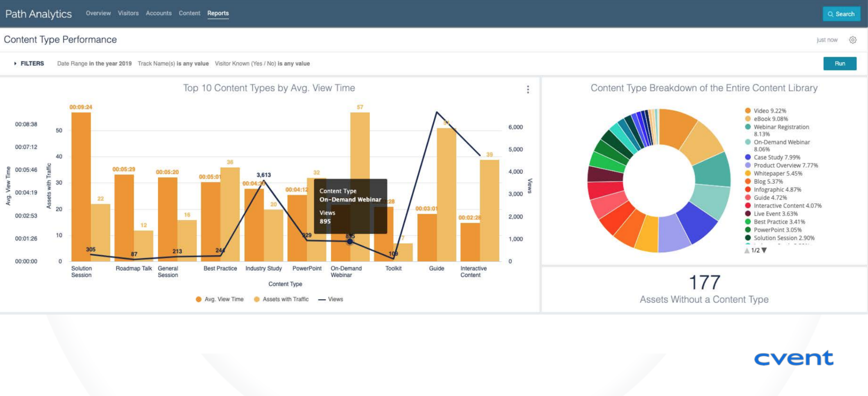
Task: Click the magnifying glass inside the Search button
Action: tap(830, 13)
